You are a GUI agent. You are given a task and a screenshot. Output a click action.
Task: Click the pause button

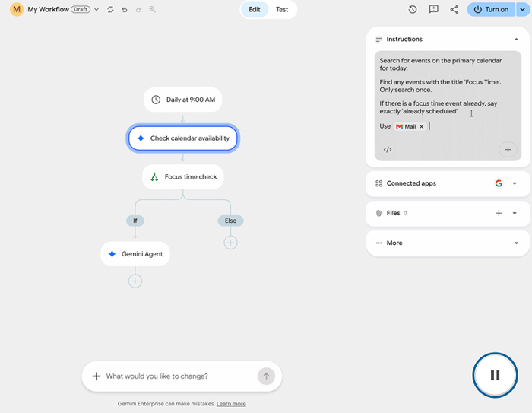[495, 375]
